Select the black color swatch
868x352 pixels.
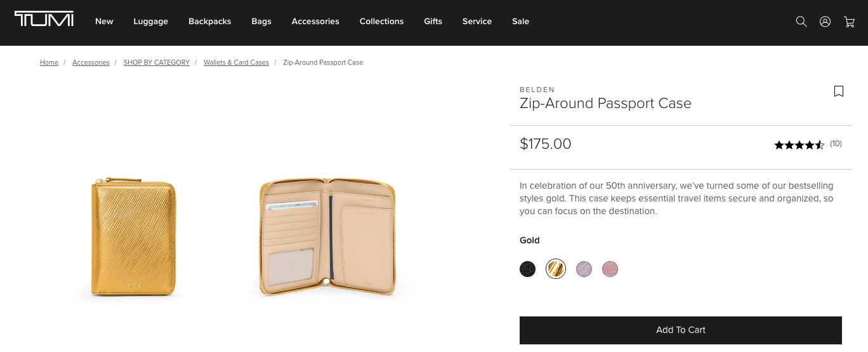tap(528, 269)
